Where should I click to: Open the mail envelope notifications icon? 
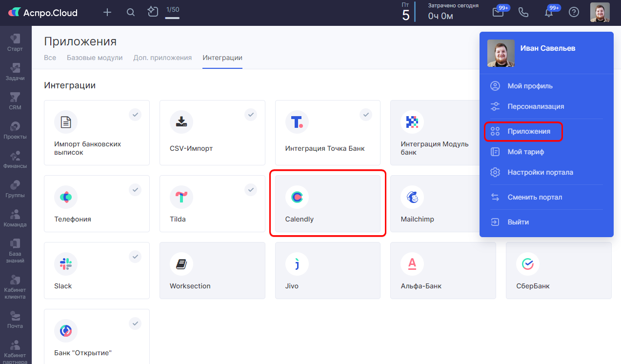click(x=498, y=13)
